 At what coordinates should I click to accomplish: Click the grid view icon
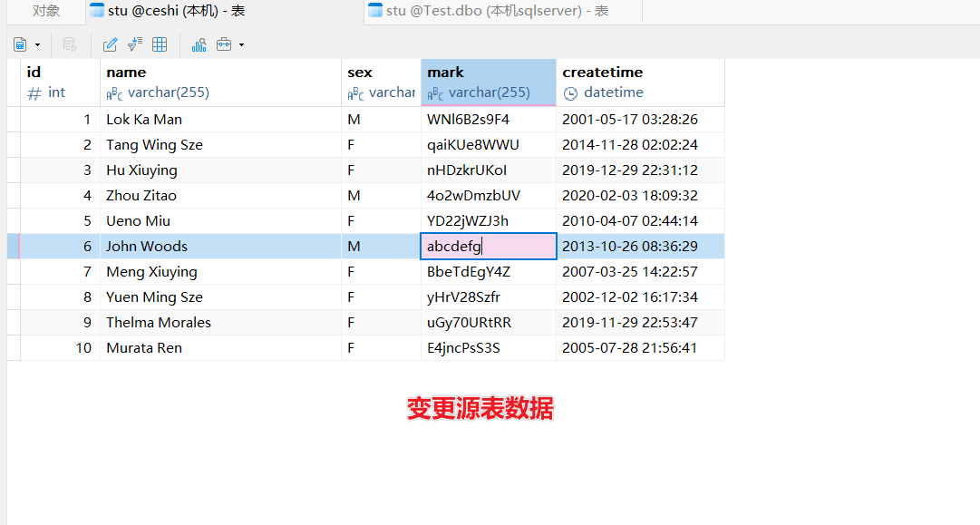click(159, 44)
